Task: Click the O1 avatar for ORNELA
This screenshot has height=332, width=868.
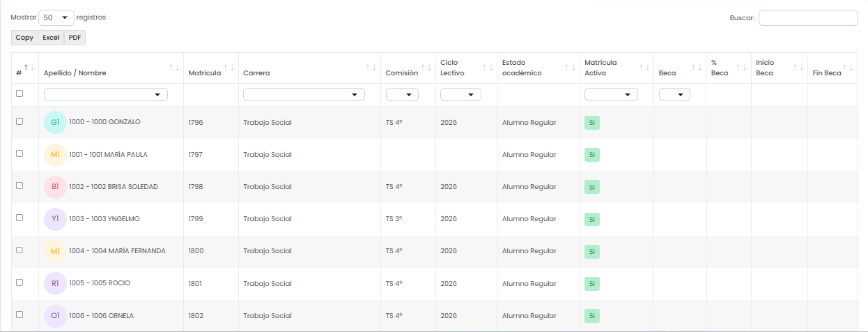Action: tap(55, 315)
